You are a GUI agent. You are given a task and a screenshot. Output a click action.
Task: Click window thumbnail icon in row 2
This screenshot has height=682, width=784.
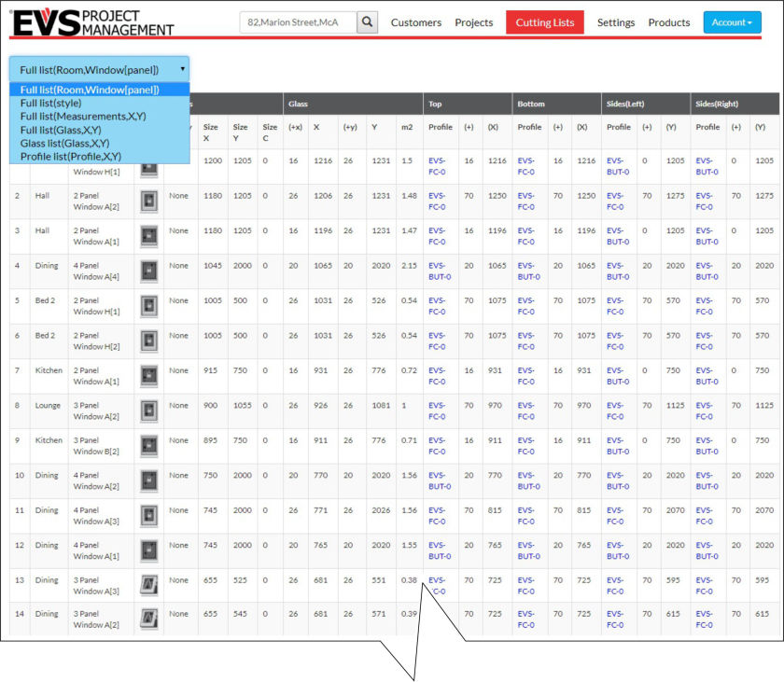coord(148,201)
